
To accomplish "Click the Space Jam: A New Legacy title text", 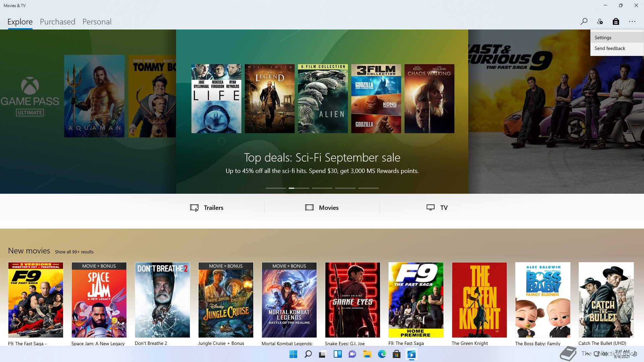I will point(98,343).
